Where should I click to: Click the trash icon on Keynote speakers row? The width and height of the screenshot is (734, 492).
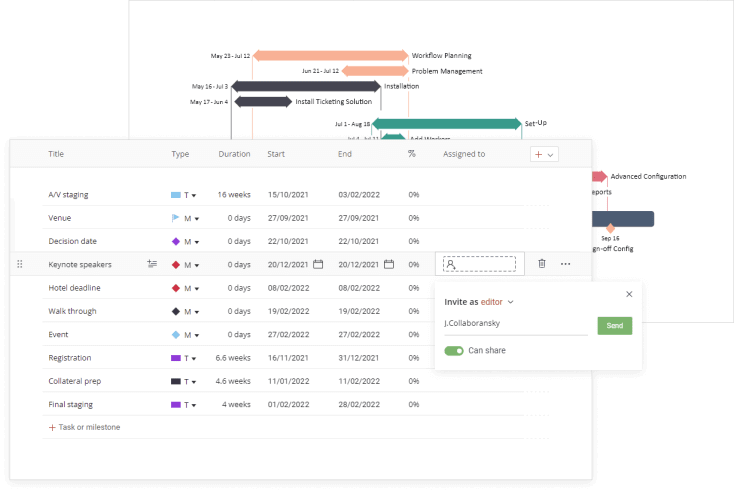click(541, 264)
